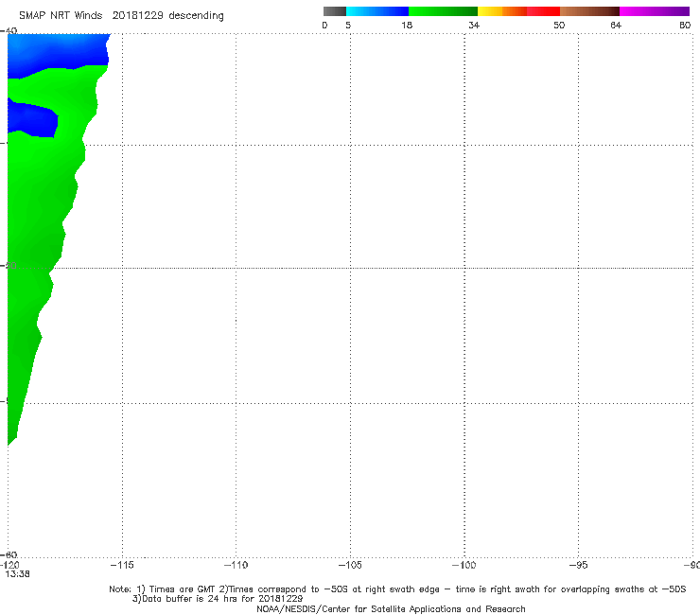The height and width of the screenshot is (615, 700).
Task: Click NOAA/NESDIS Center credit line
Action: click(x=391, y=608)
